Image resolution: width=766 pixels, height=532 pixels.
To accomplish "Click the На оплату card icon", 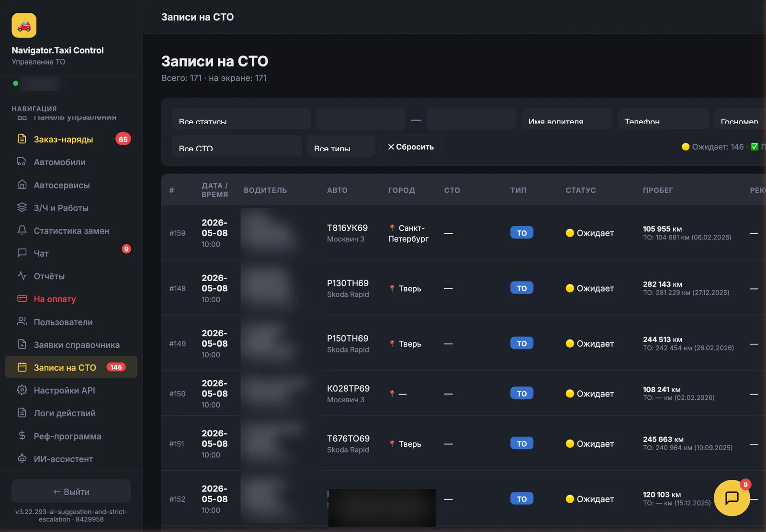I will (22, 299).
